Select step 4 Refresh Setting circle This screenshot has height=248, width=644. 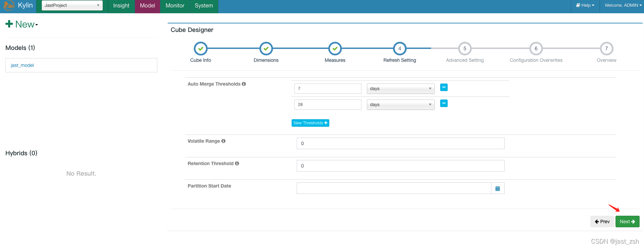(x=400, y=49)
